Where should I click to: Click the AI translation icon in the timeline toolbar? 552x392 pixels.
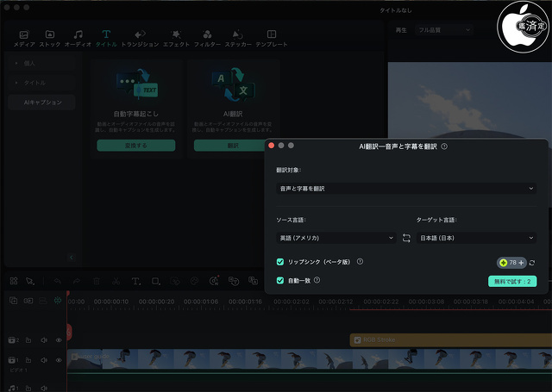pos(253,281)
